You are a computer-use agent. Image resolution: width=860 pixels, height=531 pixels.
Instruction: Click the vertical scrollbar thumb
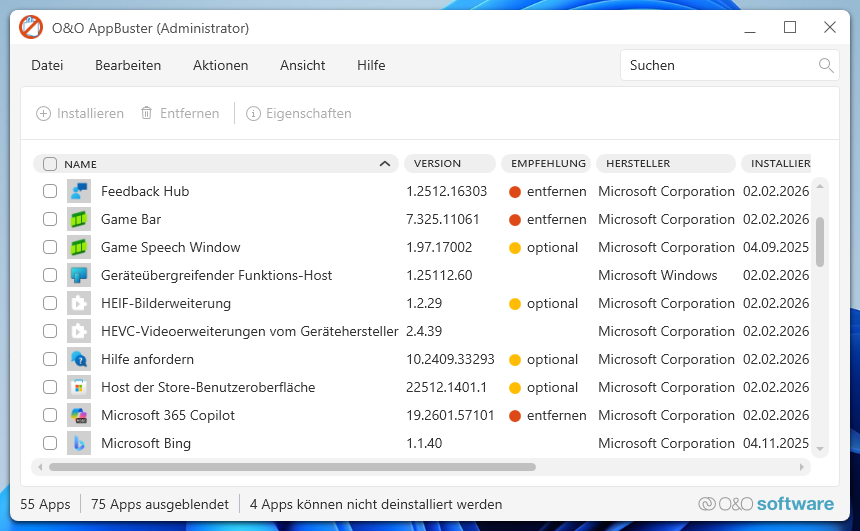click(820, 242)
